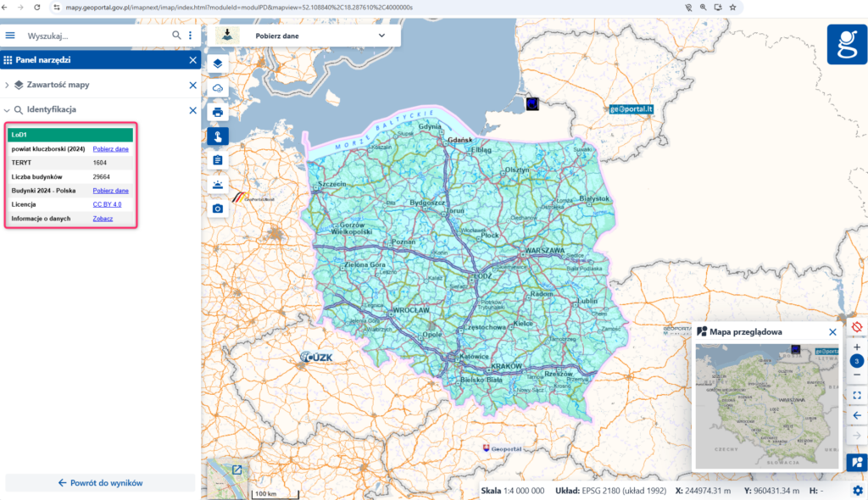Open the three-dot options next to search
The image size is (868, 500).
tap(191, 36)
